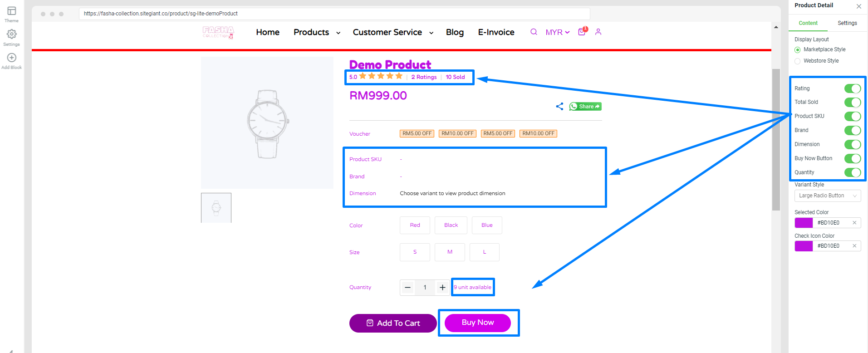Open the Settings gear in sidebar
This screenshot has width=868, height=353.
[x=12, y=34]
